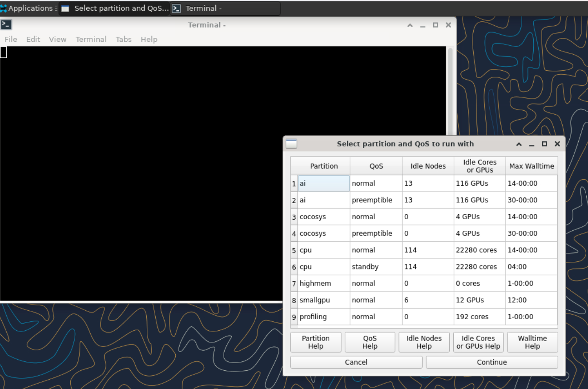This screenshot has height=389, width=588.
Task: Select row header 1 in the table
Action: tap(294, 183)
